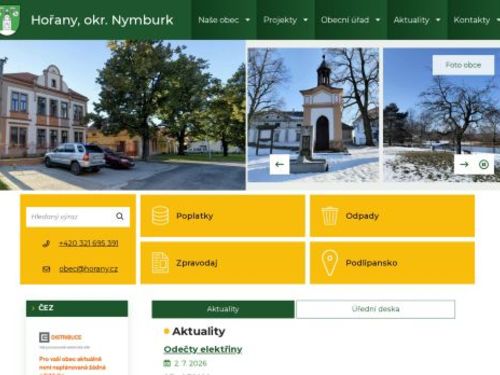Viewport: 500px width, 375px height.
Task: Click the date text 2.7.2026
Action: [190, 363]
